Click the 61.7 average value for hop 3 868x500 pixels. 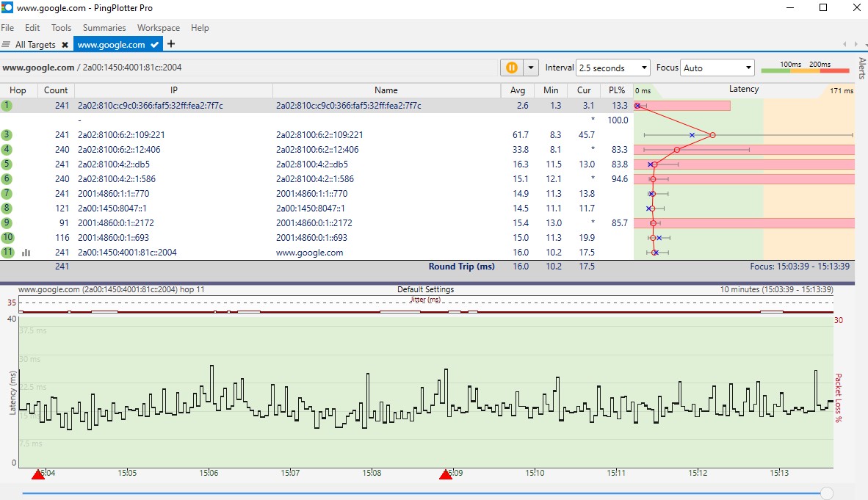521,134
